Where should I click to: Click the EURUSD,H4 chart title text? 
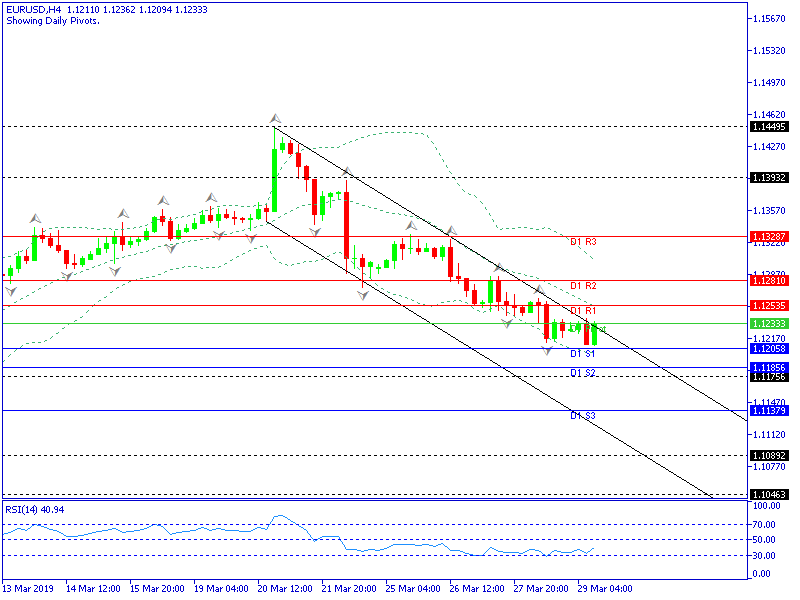pos(32,9)
